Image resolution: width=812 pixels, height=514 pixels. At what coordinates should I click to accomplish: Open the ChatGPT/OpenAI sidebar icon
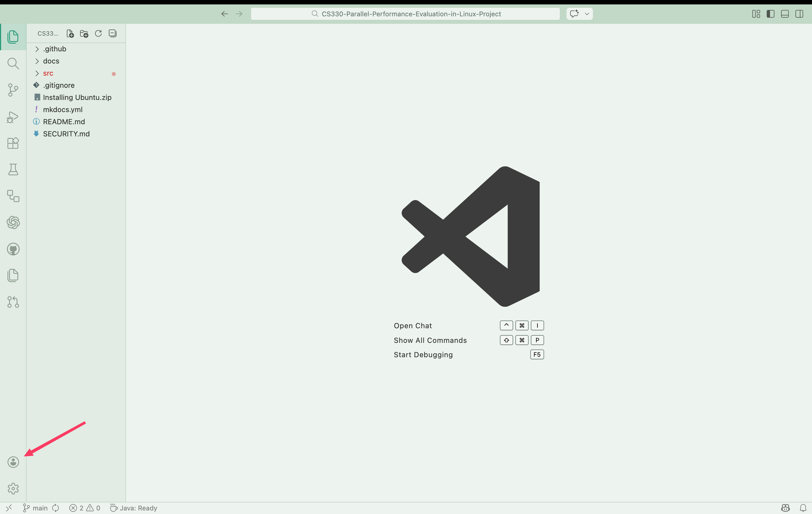[x=13, y=222]
